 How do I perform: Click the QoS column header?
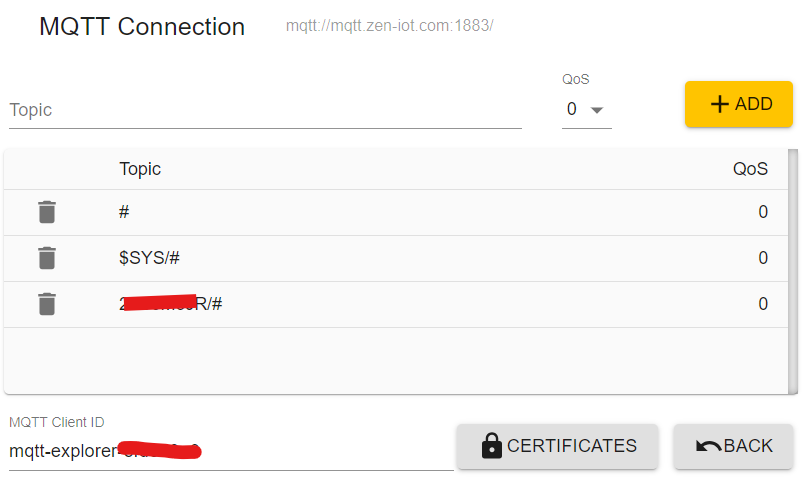pyautogui.click(x=750, y=169)
